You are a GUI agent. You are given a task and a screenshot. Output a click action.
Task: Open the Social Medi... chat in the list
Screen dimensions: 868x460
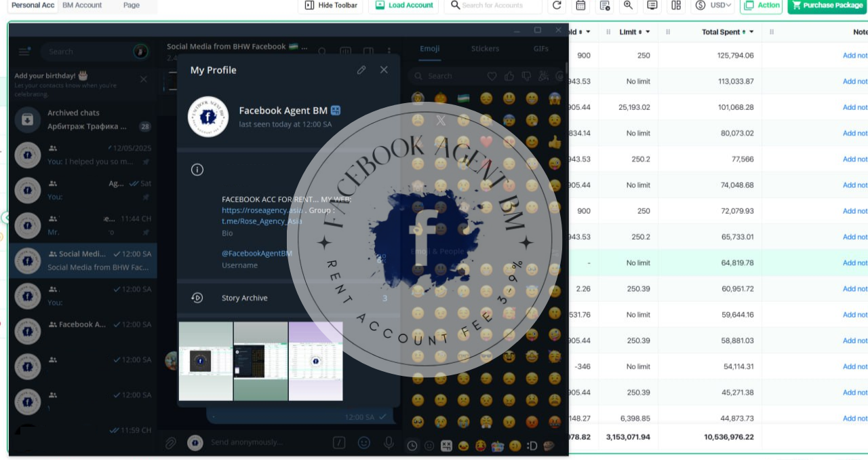(x=83, y=261)
